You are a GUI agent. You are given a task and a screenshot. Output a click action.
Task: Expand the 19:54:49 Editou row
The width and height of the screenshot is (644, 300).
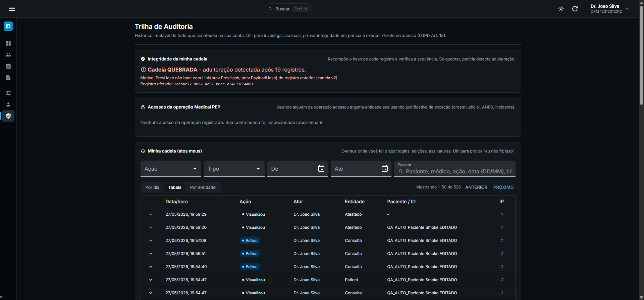coord(151,267)
